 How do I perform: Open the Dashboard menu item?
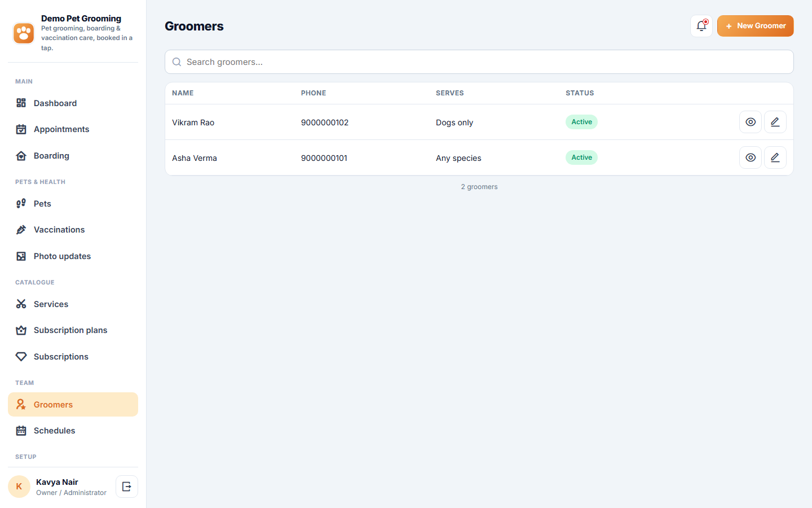(x=73, y=103)
